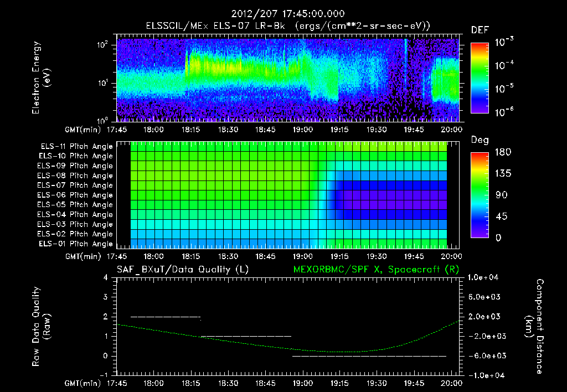The width and height of the screenshot is (567, 392).
Task: Click the "ELS-10 Pitch Angle" row label
Action: click(x=76, y=156)
